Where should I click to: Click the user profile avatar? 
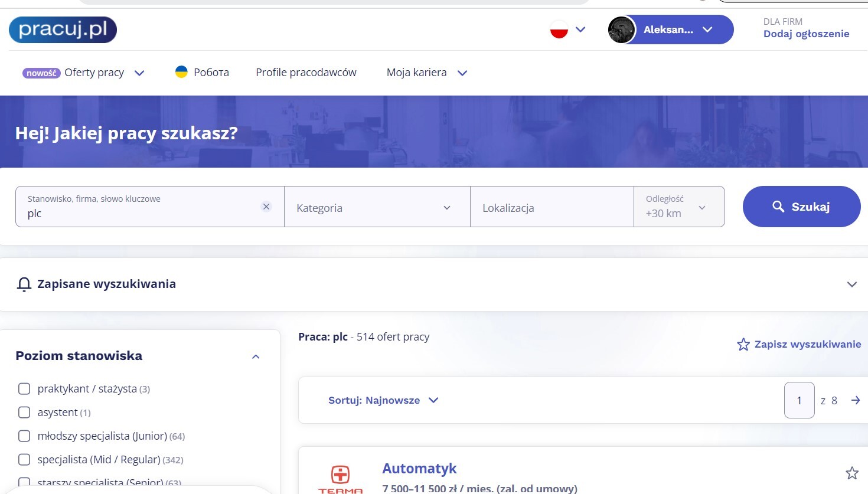(x=622, y=30)
